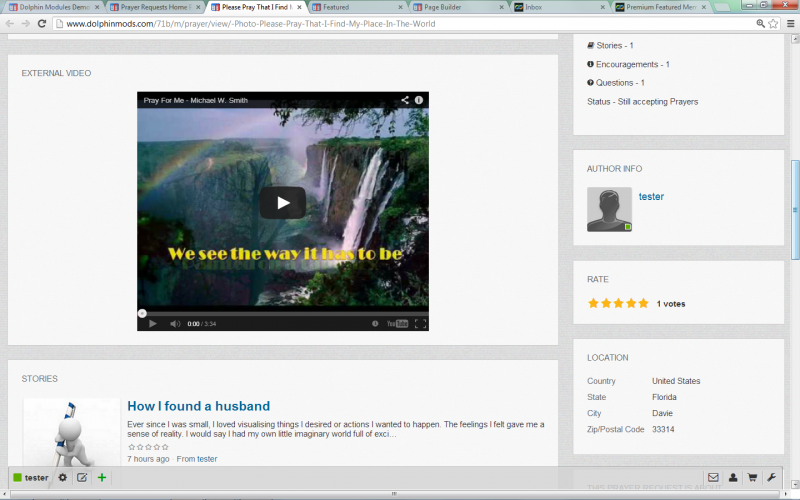Click the author avatar thumbnail
The image size is (800, 500).
pos(609,209)
